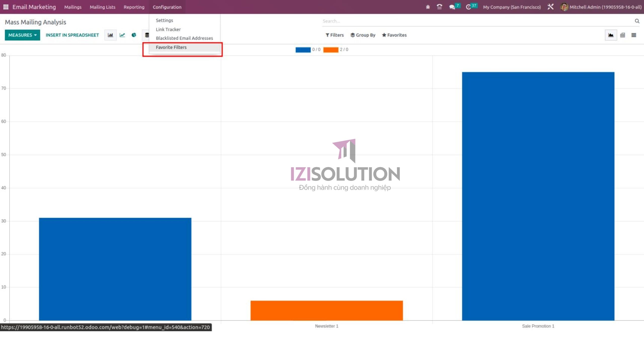Expand the Group By dropdown
The width and height of the screenshot is (644, 338).
tap(363, 35)
